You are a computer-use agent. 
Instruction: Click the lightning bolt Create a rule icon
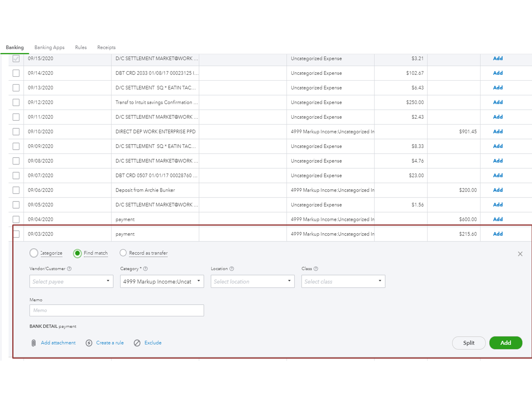click(x=89, y=343)
